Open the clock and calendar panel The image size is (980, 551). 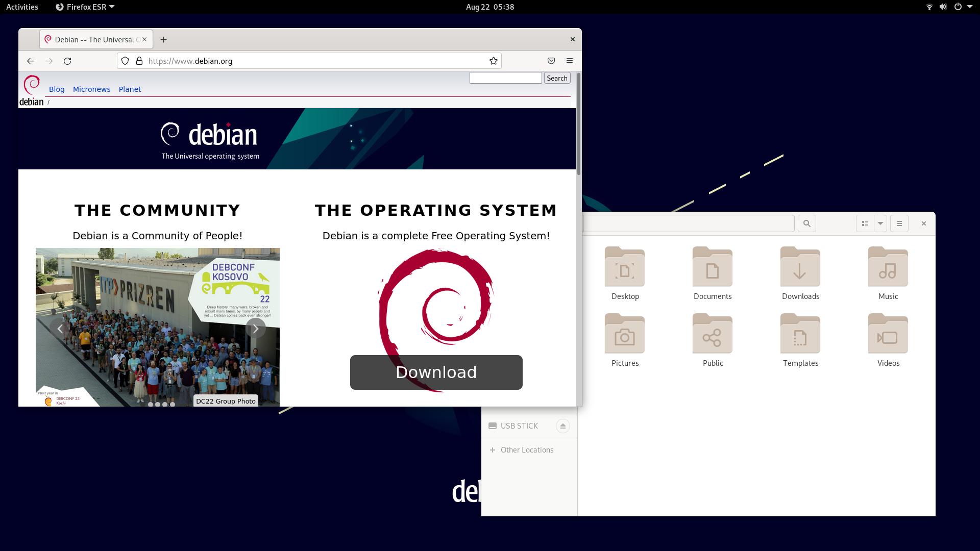[x=490, y=7]
